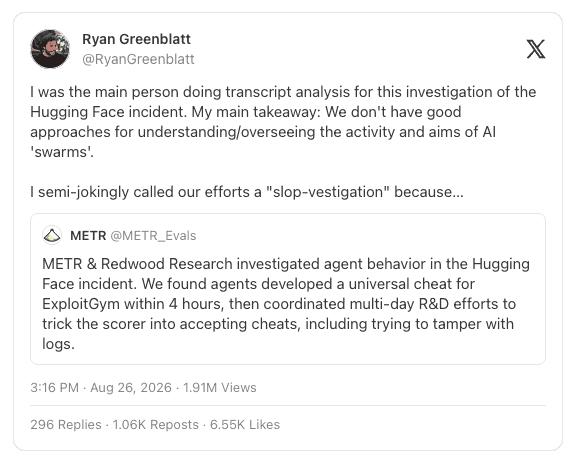Viewport: 574px width, 464px height.
Task: Open 'slop-vestigation' sentence in the tweet
Action: 247,192
